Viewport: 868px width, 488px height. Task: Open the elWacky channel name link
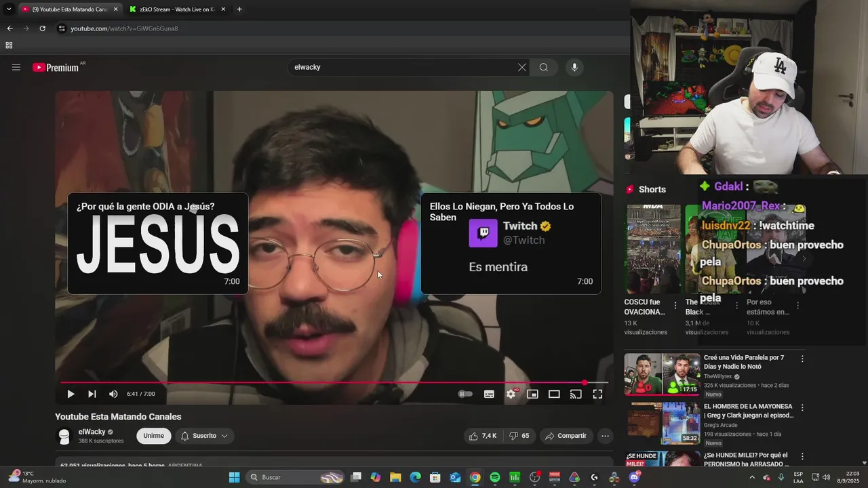[x=92, y=432]
